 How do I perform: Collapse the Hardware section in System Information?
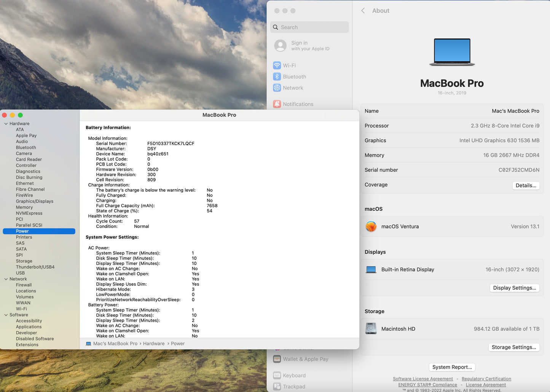coord(5,123)
